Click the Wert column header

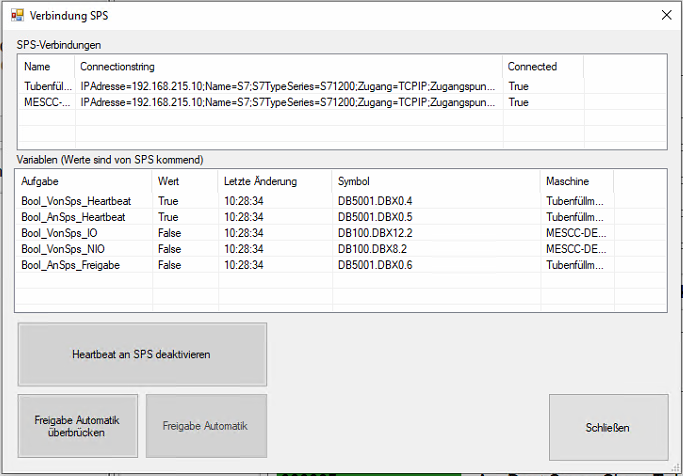(x=183, y=181)
